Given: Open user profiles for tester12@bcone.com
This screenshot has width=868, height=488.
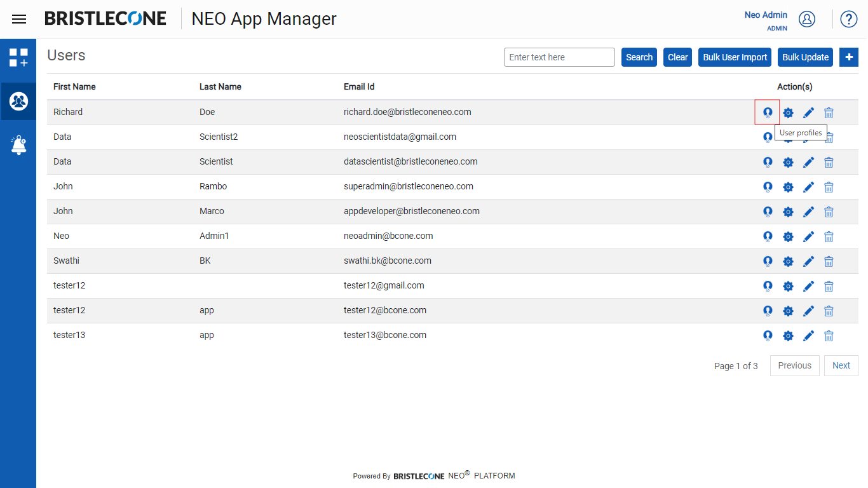Looking at the screenshot, I should pyautogui.click(x=768, y=311).
